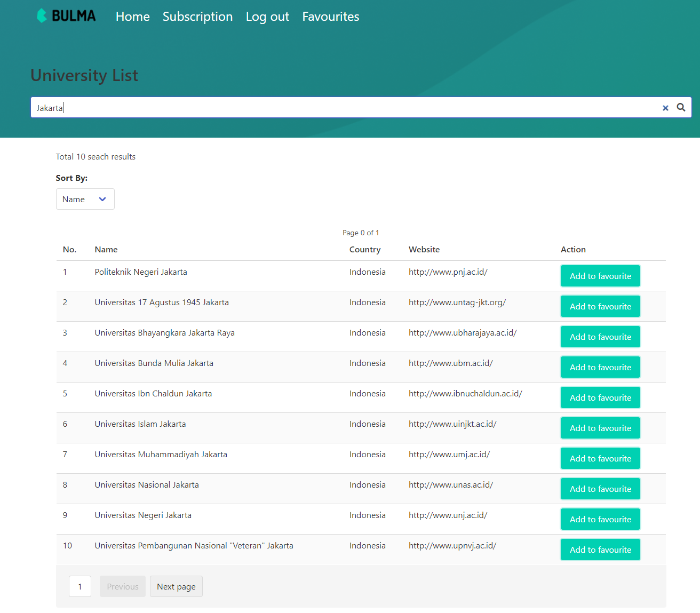Go to the Home menu item

(x=132, y=17)
